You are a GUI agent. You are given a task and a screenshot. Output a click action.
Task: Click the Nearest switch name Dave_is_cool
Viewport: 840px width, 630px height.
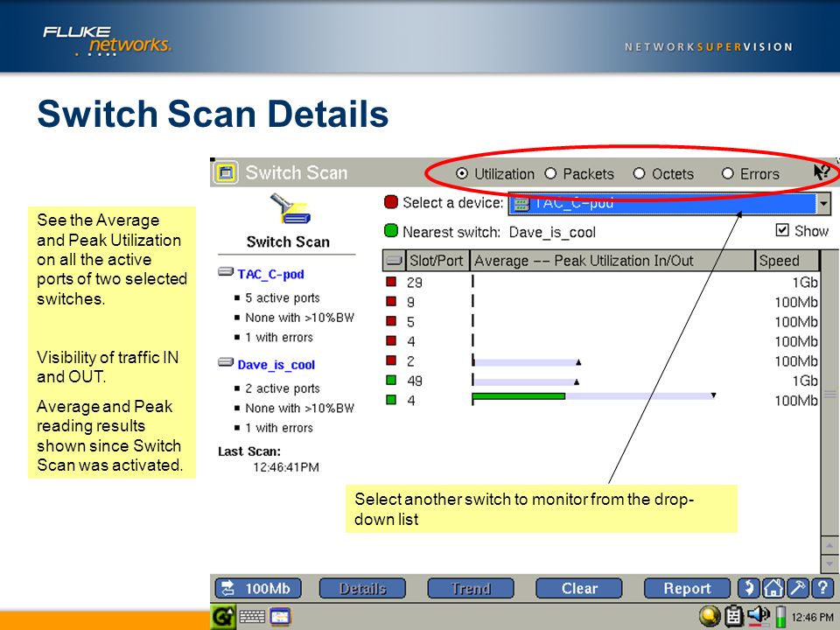(552, 232)
